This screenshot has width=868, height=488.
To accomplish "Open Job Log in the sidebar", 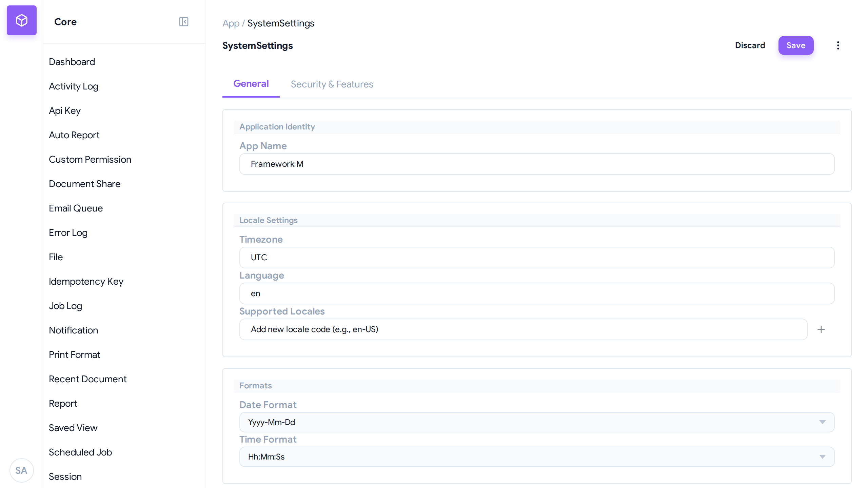I will 65,306.
